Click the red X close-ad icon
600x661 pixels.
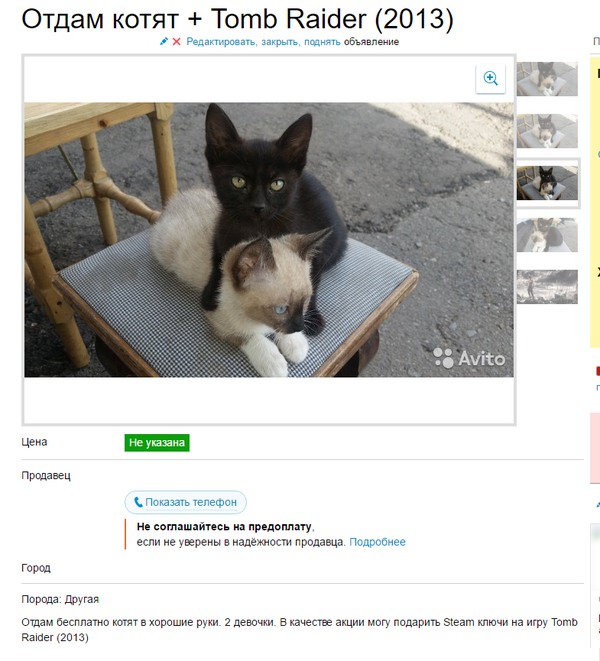[176, 42]
